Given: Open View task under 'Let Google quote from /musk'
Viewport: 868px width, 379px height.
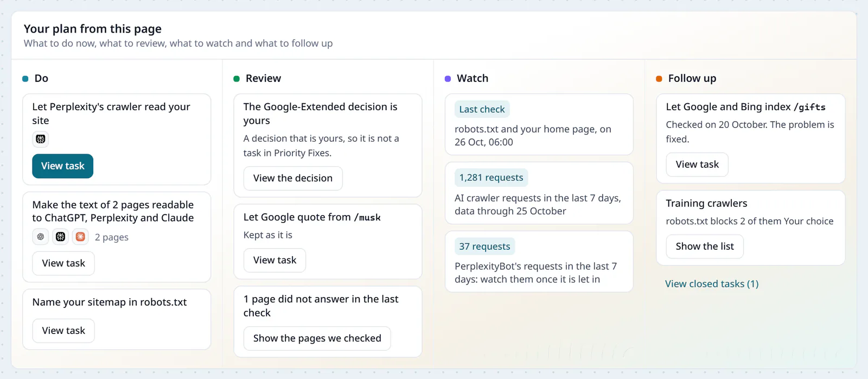Looking at the screenshot, I should coord(275,260).
